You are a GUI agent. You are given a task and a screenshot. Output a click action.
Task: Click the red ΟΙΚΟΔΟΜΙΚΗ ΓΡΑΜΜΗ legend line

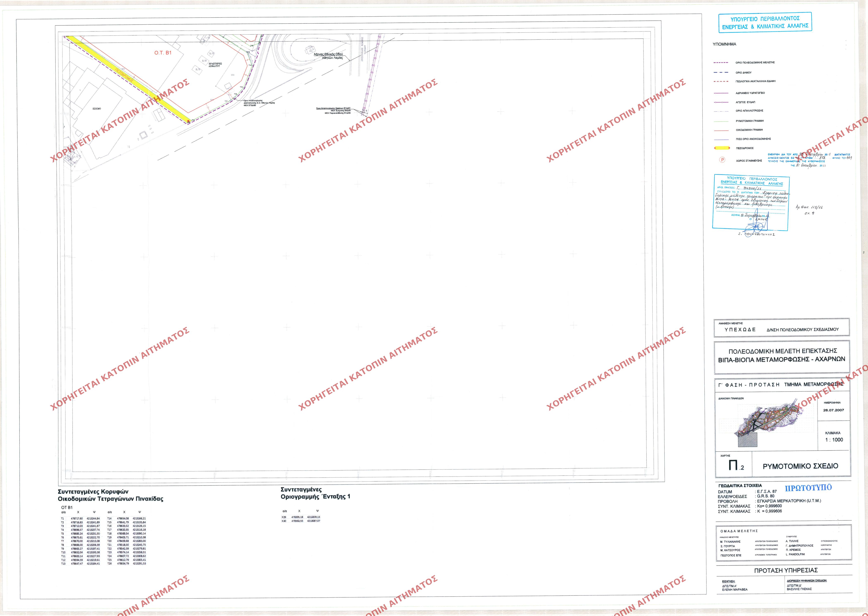(721, 130)
